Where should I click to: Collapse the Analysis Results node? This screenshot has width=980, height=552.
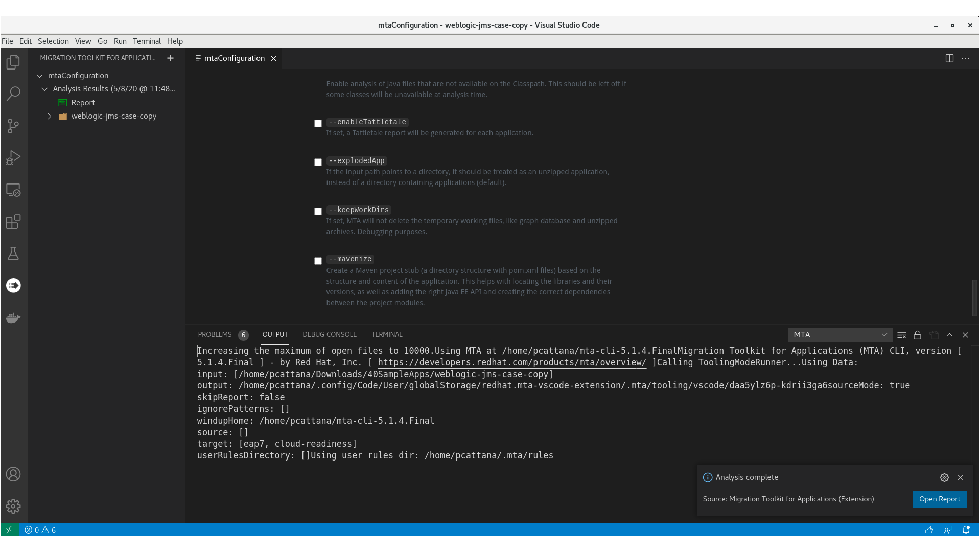point(44,89)
